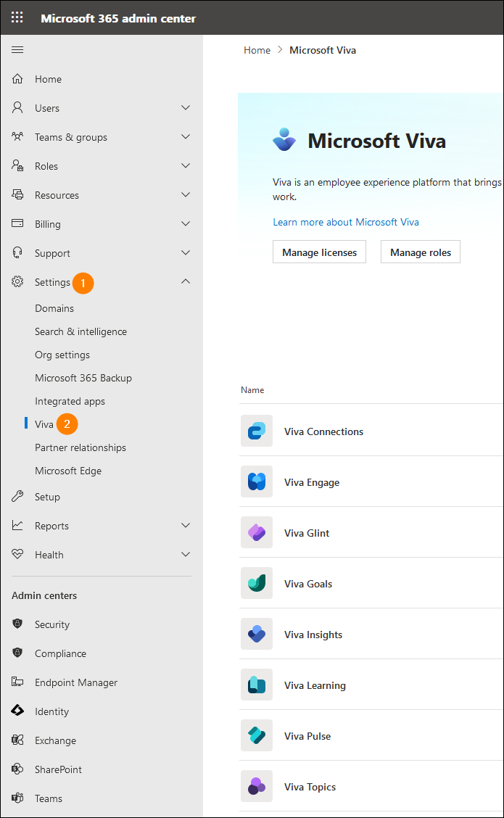Open the Viva Goals icon
The image size is (504, 818).
click(257, 583)
